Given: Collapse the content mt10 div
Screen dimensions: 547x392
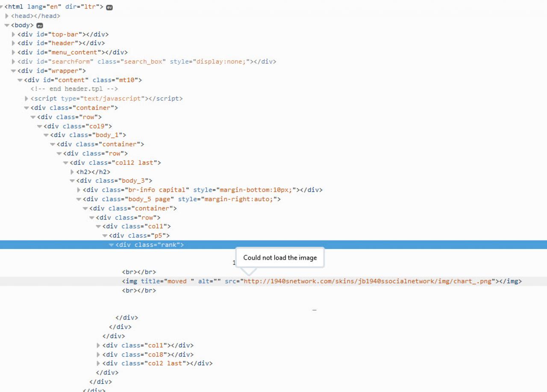Looking at the screenshot, I should (20, 80).
